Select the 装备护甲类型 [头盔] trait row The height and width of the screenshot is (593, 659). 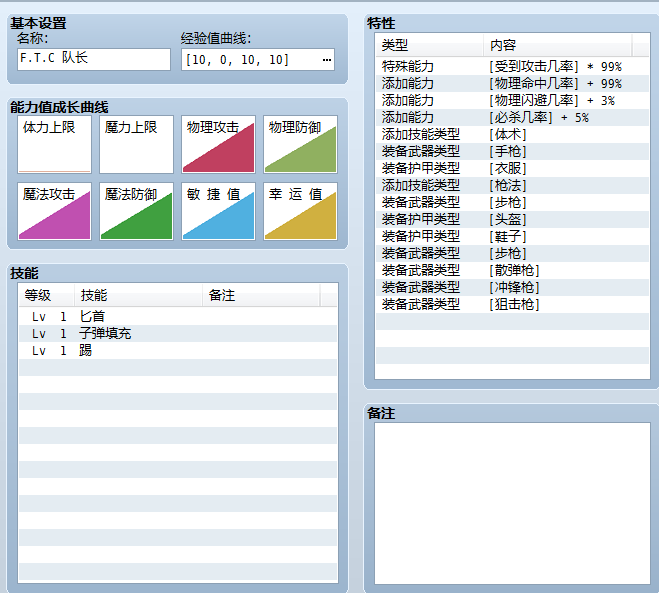coord(512,219)
